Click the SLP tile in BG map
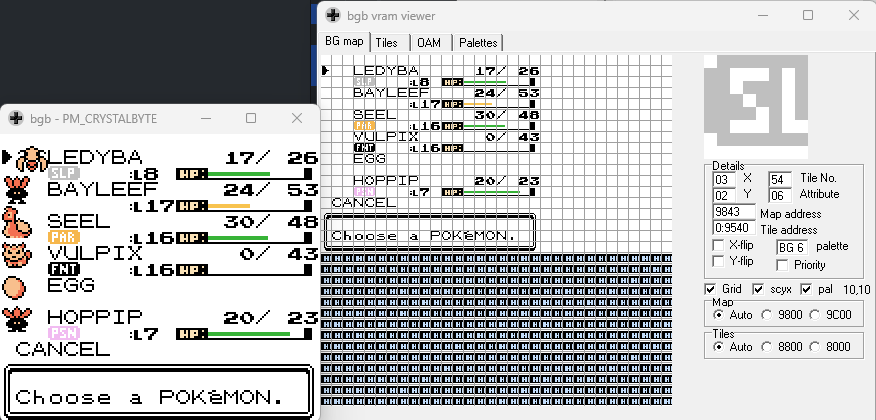This screenshot has height=420, width=876. (364, 82)
